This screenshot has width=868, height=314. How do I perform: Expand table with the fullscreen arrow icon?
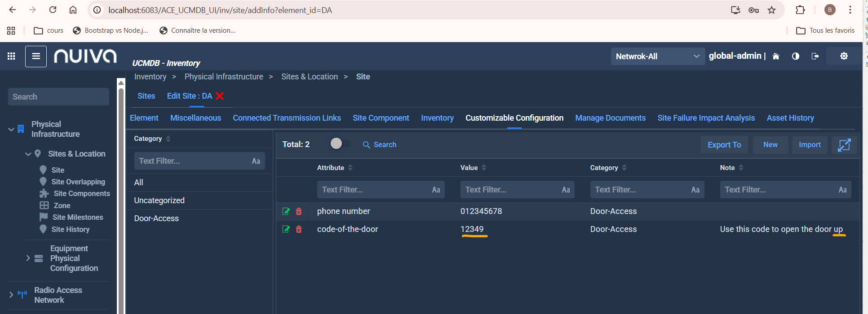point(844,145)
